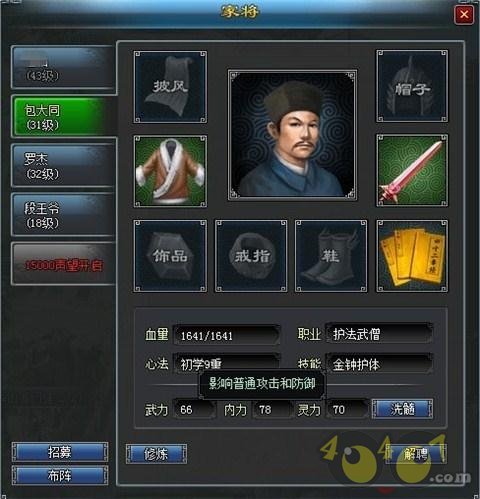Click the 修炼 training button
The image size is (480, 499).
click(156, 454)
